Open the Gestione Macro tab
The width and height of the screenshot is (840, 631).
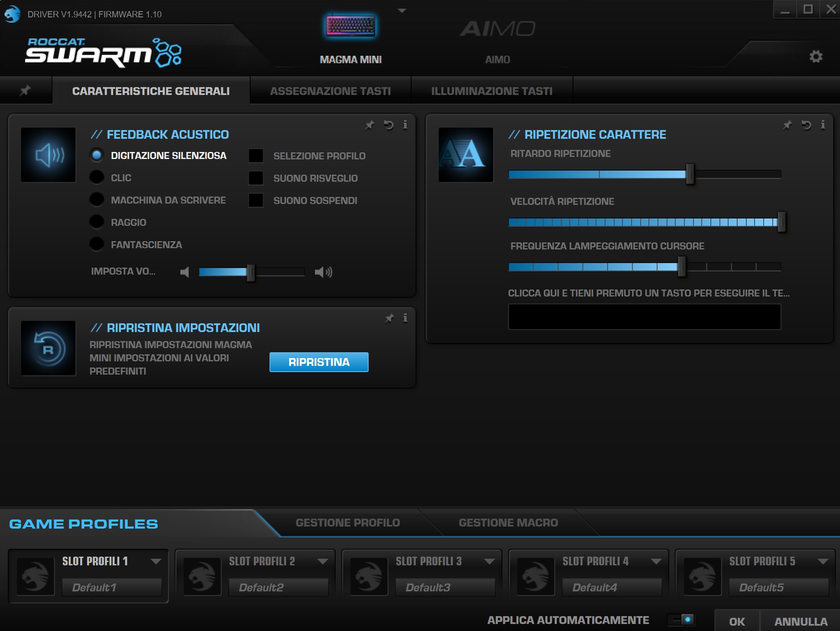508,523
